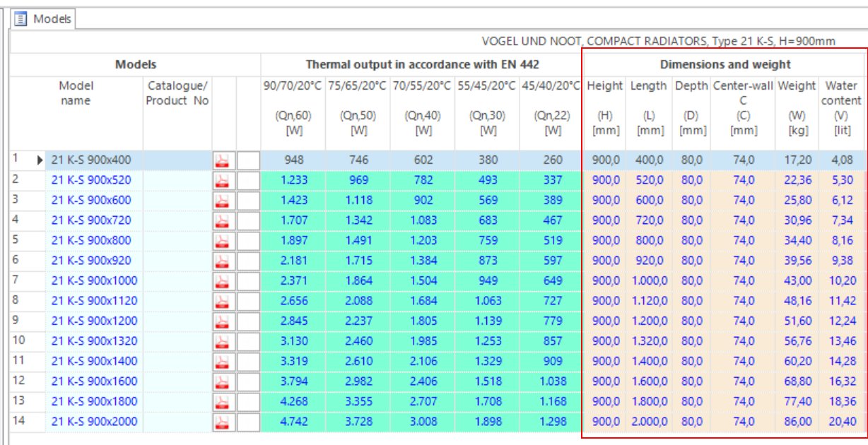Click the 70/55/20°C column header
This screenshot has height=445, width=868.
coord(422,112)
